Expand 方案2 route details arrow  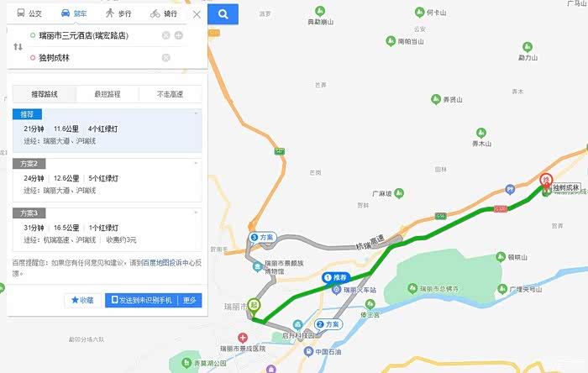[x=196, y=163]
